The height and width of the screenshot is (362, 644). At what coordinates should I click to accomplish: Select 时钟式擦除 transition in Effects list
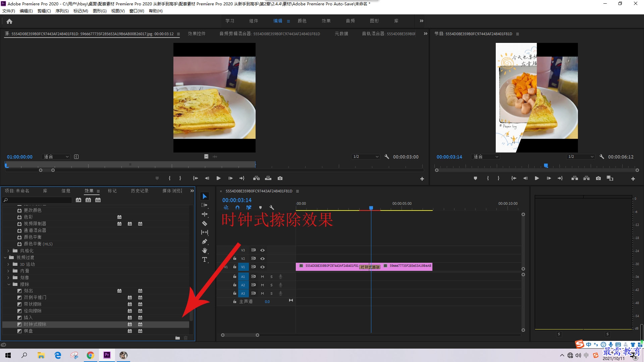coord(96,324)
